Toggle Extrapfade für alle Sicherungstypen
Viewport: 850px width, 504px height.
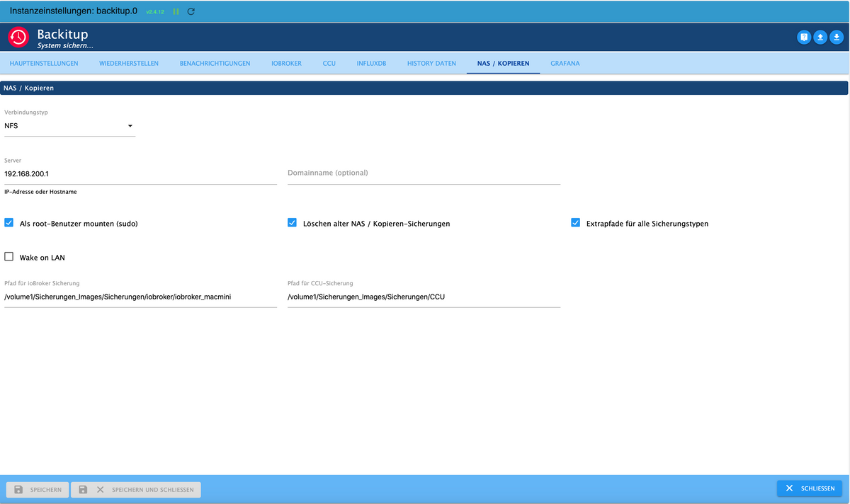pyautogui.click(x=575, y=222)
